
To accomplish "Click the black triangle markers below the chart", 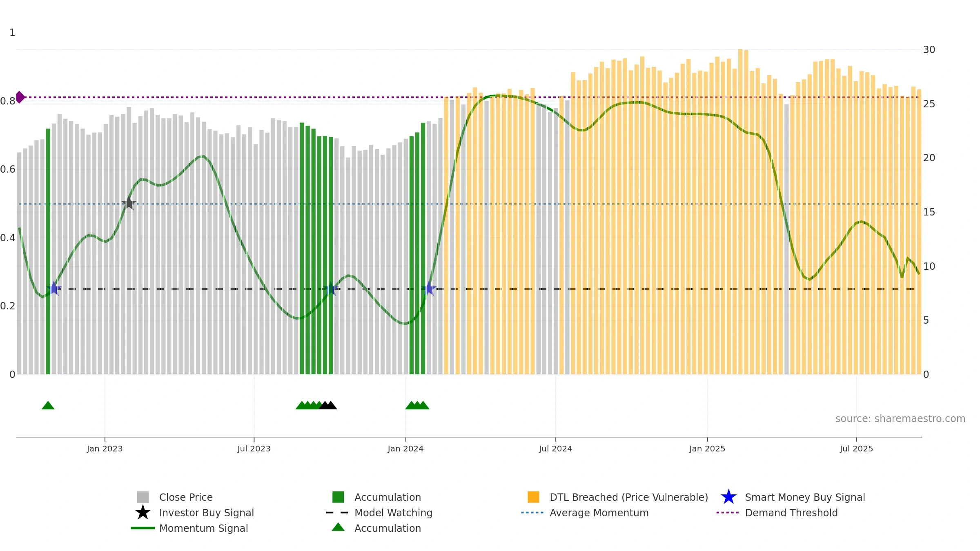I will click(x=328, y=405).
